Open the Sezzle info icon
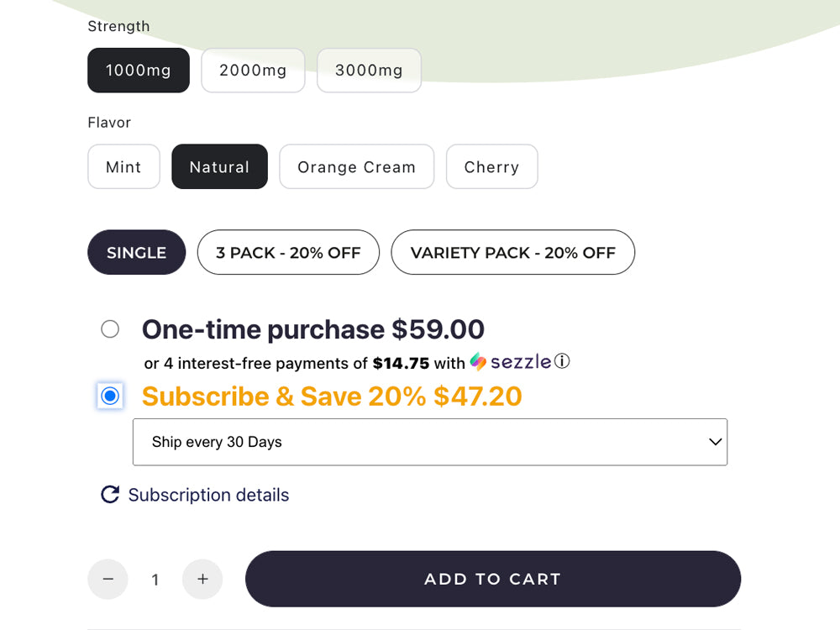Image resolution: width=840 pixels, height=630 pixels. click(x=562, y=361)
